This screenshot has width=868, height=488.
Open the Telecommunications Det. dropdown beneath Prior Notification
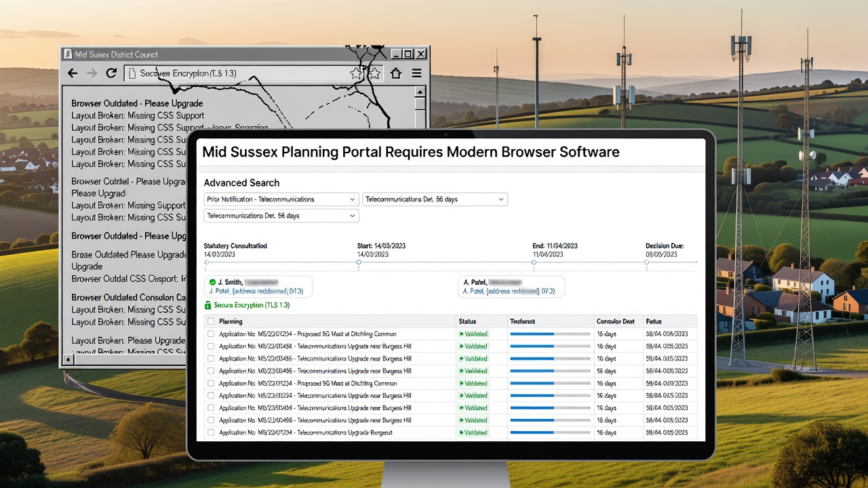pos(281,216)
